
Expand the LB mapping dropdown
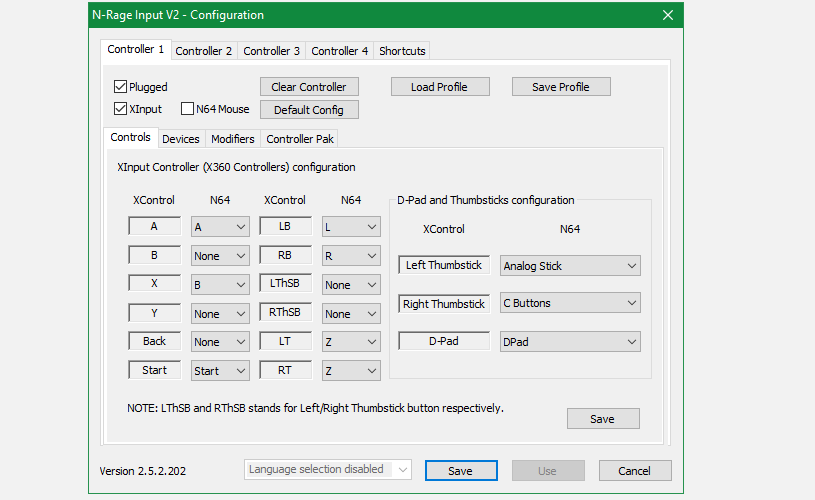(x=351, y=227)
